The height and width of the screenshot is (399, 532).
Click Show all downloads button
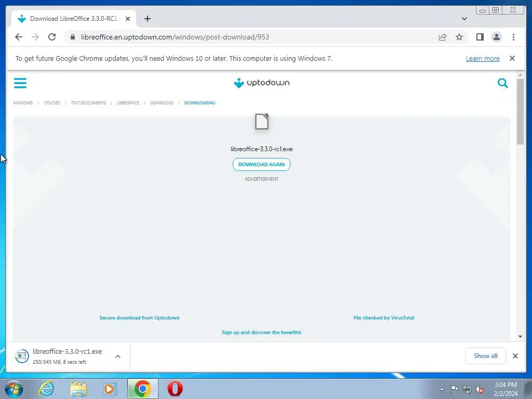(486, 355)
